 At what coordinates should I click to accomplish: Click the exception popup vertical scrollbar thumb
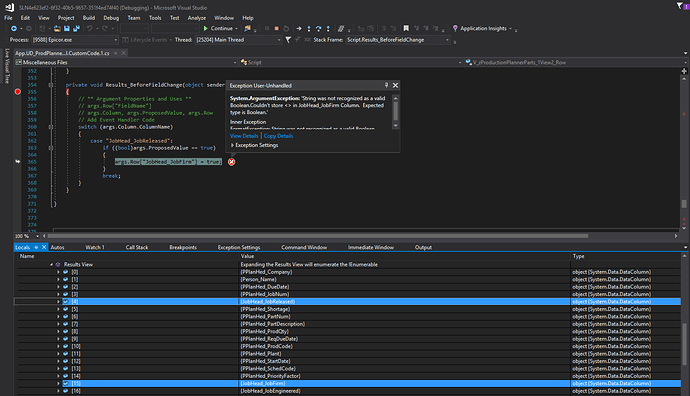(x=396, y=110)
